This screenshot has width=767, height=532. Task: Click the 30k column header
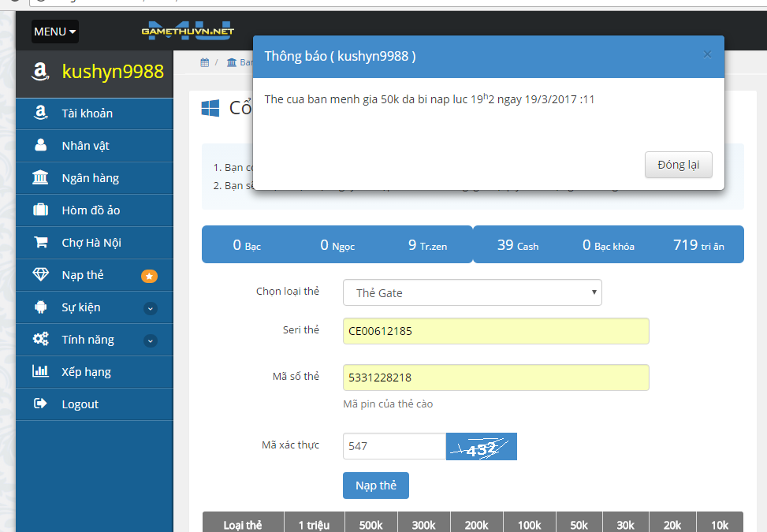coord(626,524)
